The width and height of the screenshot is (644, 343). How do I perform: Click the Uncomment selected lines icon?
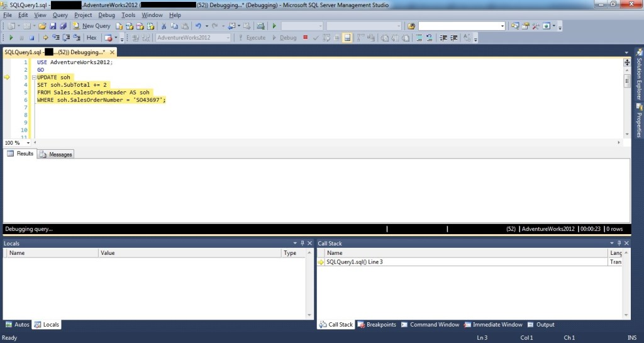pyautogui.click(x=429, y=38)
